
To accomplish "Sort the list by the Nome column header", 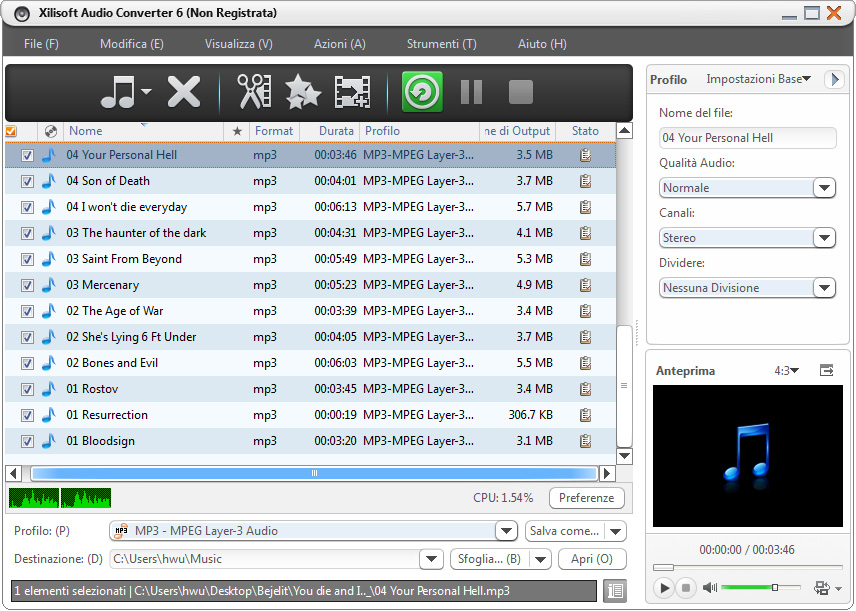I will (x=144, y=131).
